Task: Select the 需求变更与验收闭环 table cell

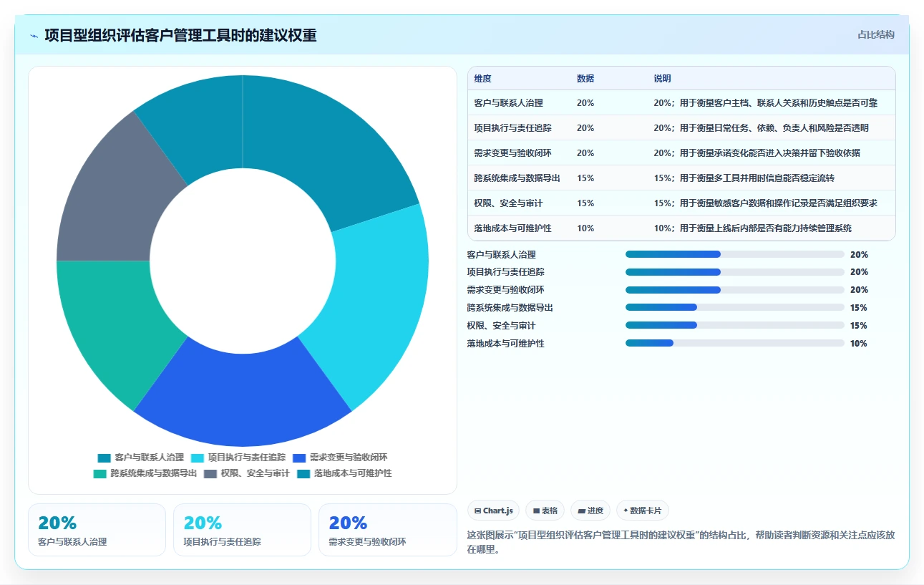Action: pos(512,153)
